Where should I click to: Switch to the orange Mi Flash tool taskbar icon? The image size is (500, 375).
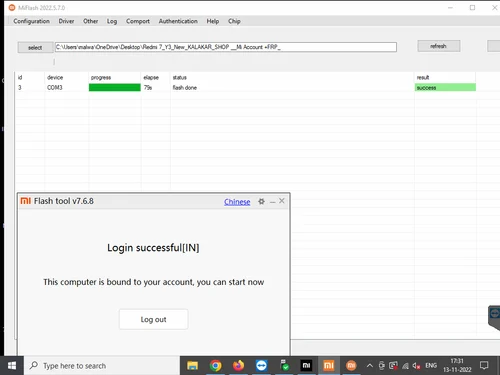pyautogui.click(x=329, y=366)
